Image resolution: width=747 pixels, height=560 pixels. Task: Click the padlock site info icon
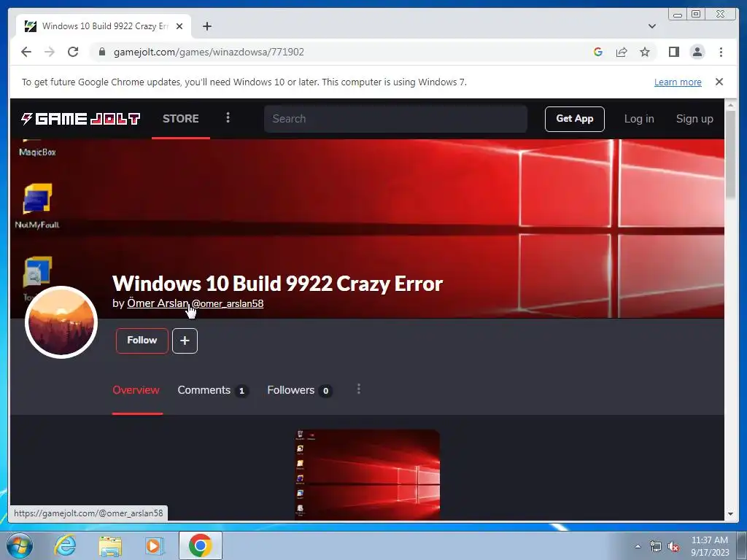pos(101,52)
